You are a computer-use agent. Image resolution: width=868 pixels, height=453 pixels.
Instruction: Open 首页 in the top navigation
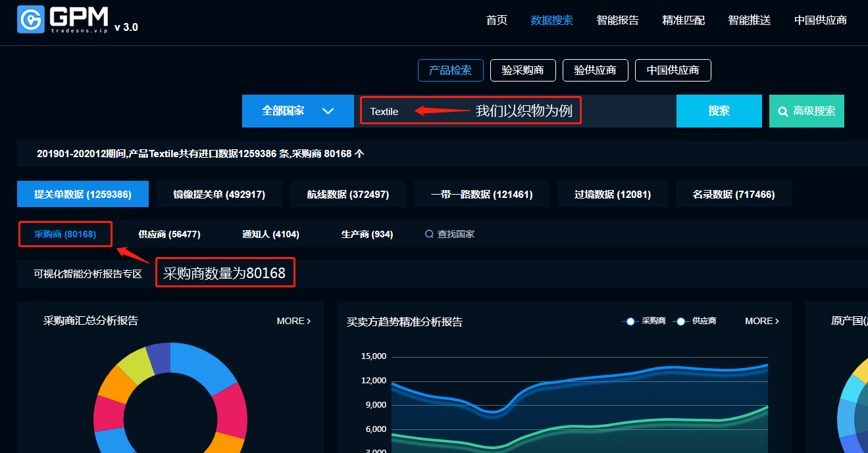496,20
